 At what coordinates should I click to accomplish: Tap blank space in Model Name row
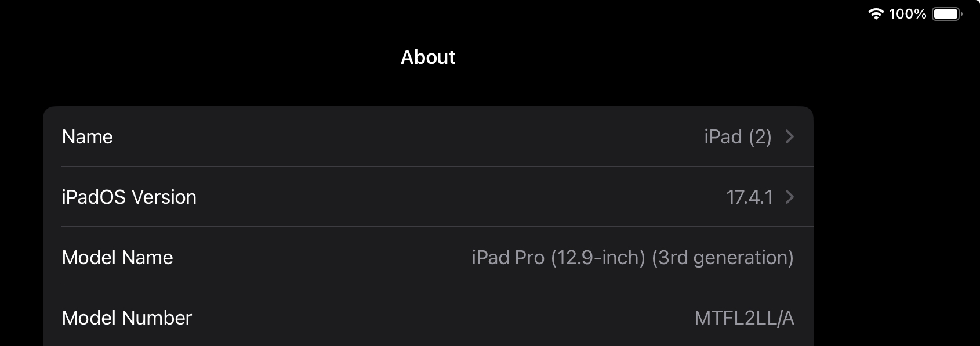319,257
